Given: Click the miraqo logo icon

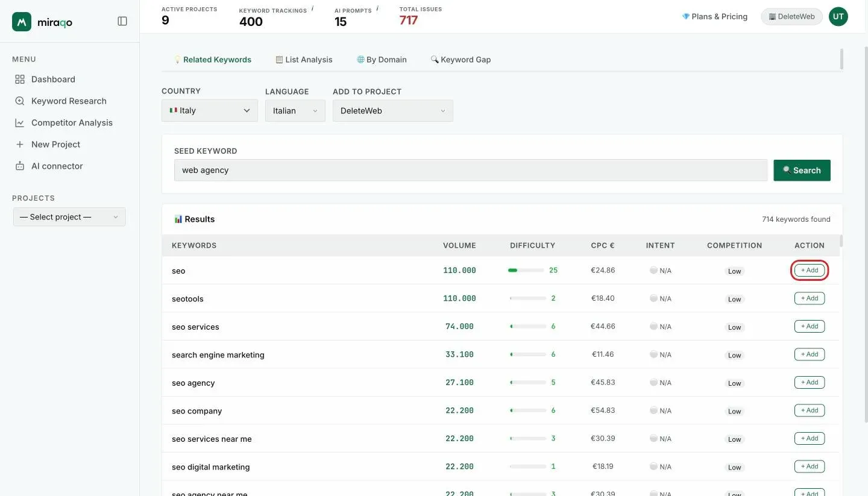Looking at the screenshot, I should [22, 22].
